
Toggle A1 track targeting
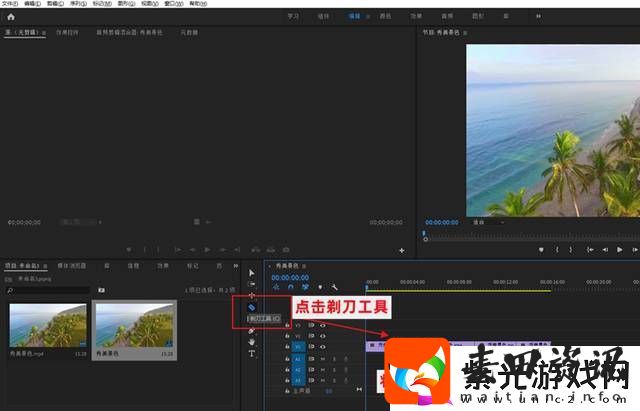tap(298, 359)
